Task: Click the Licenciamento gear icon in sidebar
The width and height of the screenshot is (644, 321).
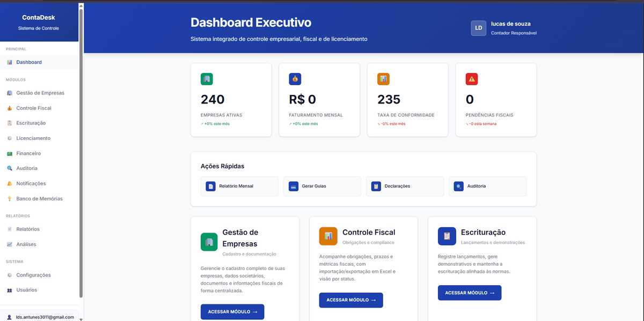Action: pyautogui.click(x=10, y=138)
